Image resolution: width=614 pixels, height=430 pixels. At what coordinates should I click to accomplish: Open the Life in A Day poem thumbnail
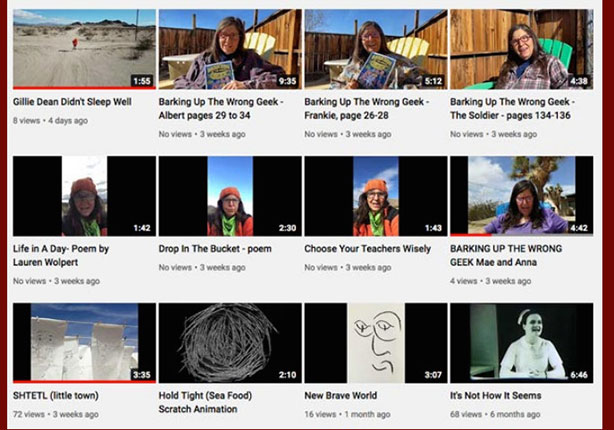(84, 196)
